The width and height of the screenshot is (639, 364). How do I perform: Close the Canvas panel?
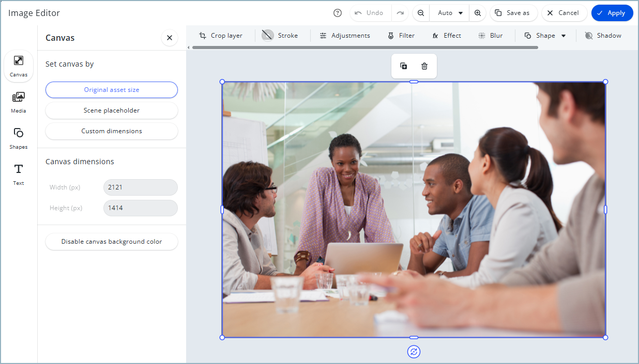point(169,38)
